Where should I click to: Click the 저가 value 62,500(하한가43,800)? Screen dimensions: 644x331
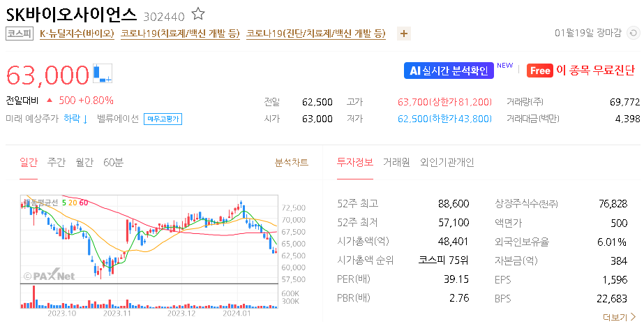click(x=444, y=119)
